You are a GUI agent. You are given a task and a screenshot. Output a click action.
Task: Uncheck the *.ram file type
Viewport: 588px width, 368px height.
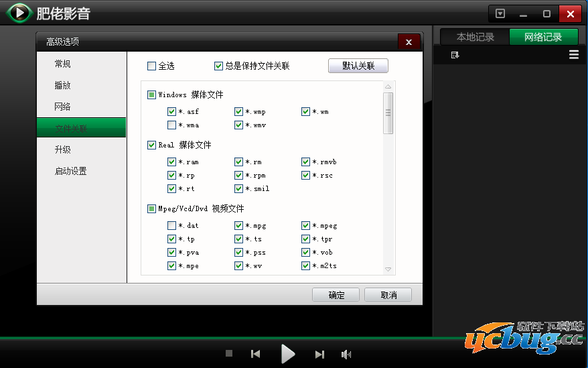pos(171,162)
